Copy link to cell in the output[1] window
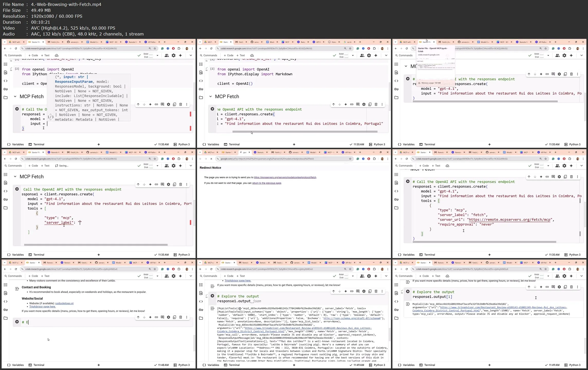Image resolution: width=588 pixels, height=370 pixels. [x=547, y=287]
